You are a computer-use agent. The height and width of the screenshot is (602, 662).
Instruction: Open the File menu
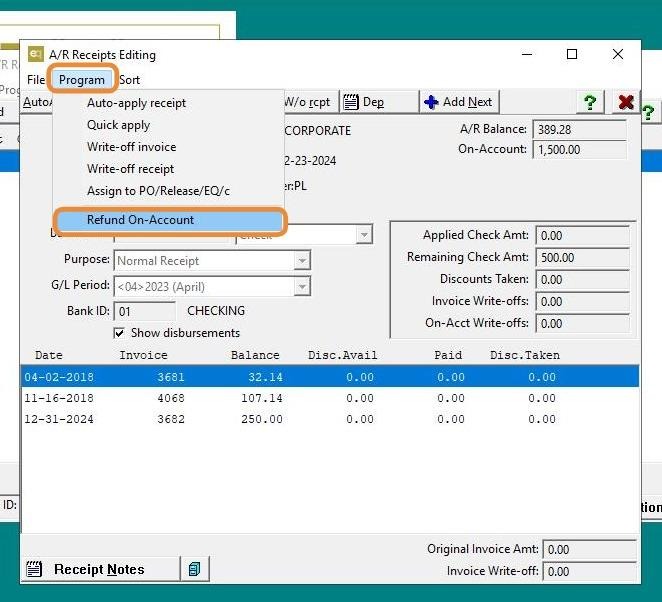pyautogui.click(x=35, y=80)
